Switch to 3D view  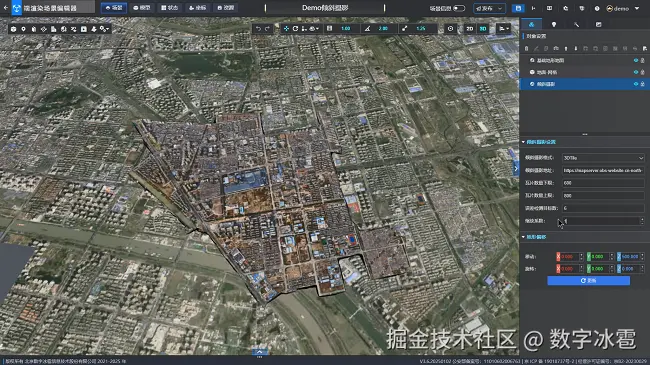(483, 29)
